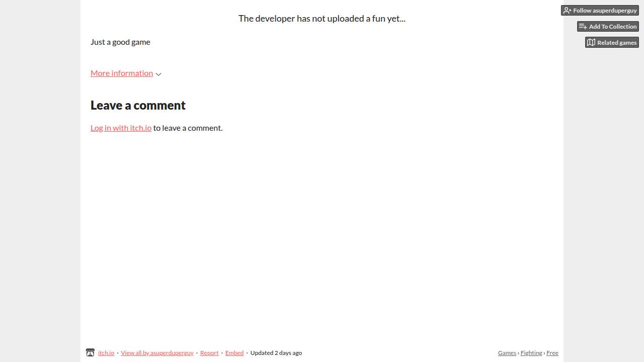Click the follow person icon next to asuperduperguy
This screenshot has width=644, height=362.
(567, 11)
